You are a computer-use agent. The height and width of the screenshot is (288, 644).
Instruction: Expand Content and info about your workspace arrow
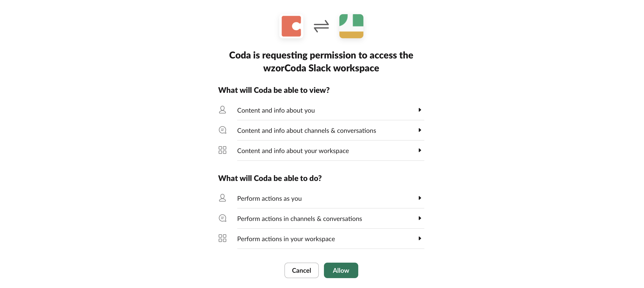[420, 150]
